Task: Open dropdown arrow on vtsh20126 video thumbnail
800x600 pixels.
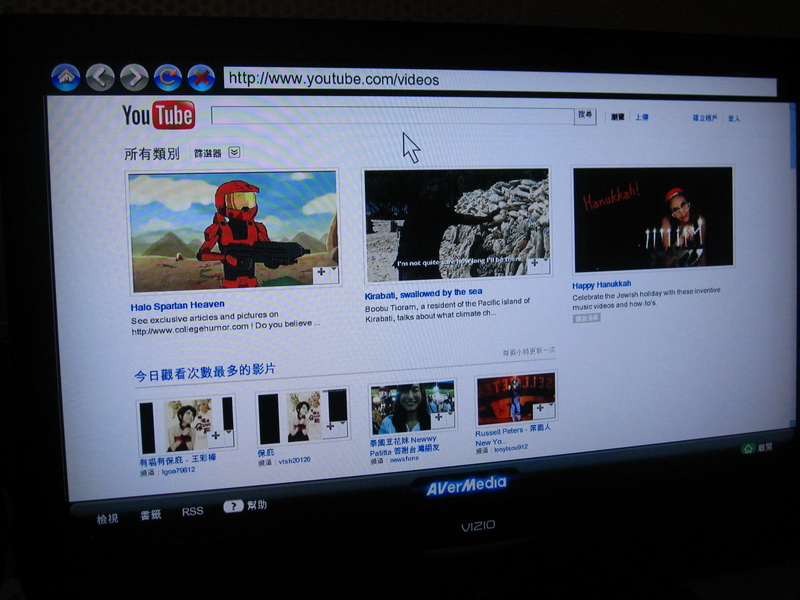Action: [342, 424]
